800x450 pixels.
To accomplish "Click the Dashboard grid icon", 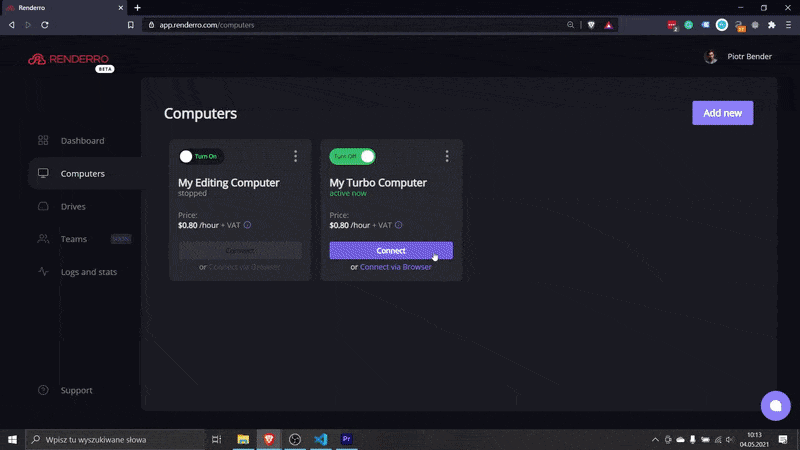I will click(43, 140).
